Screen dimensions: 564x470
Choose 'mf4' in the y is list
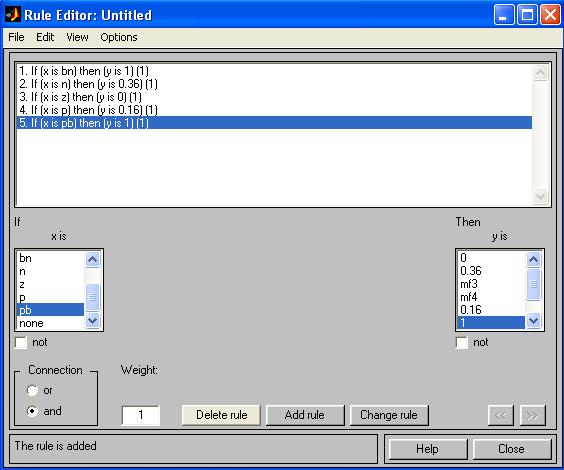[x=491, y=297]
